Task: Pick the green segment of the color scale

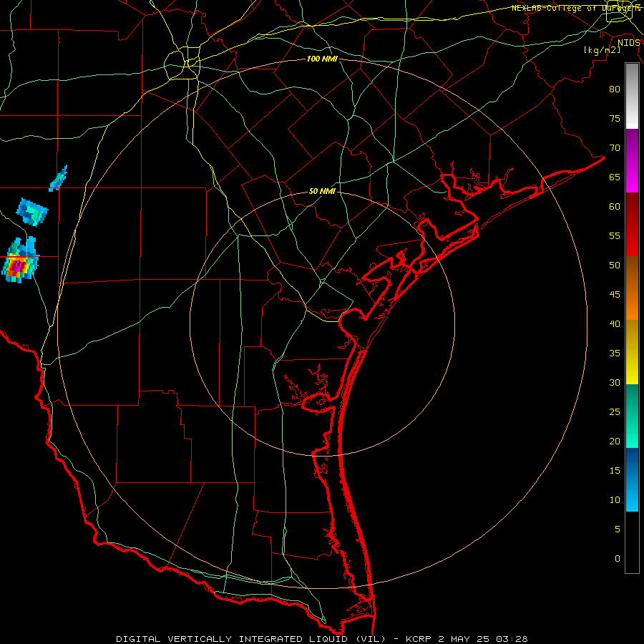Action: point(632,416)
